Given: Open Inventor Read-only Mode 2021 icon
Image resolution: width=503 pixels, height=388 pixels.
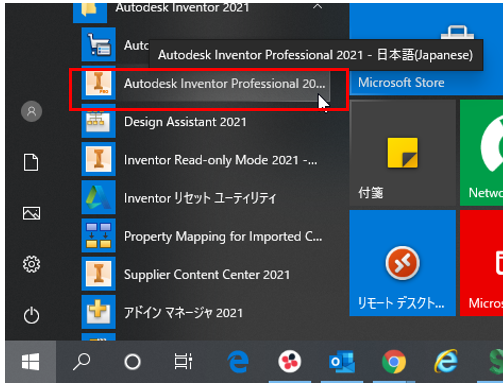Looking at the screenshot, I should point(99,159).
